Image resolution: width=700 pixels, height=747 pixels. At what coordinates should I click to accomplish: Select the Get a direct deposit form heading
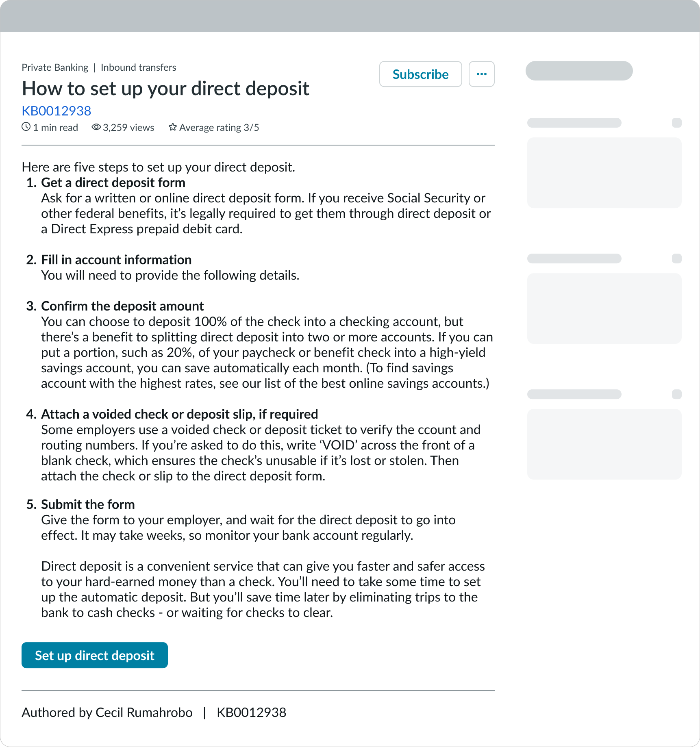tap(113, 182)
